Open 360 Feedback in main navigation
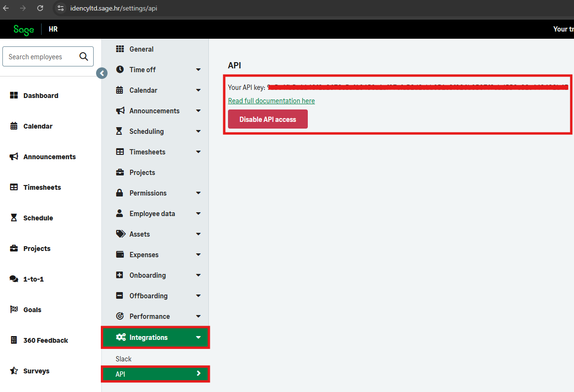Image resolution: width=574 pixels, height=392 pixels. coord(45,340)
